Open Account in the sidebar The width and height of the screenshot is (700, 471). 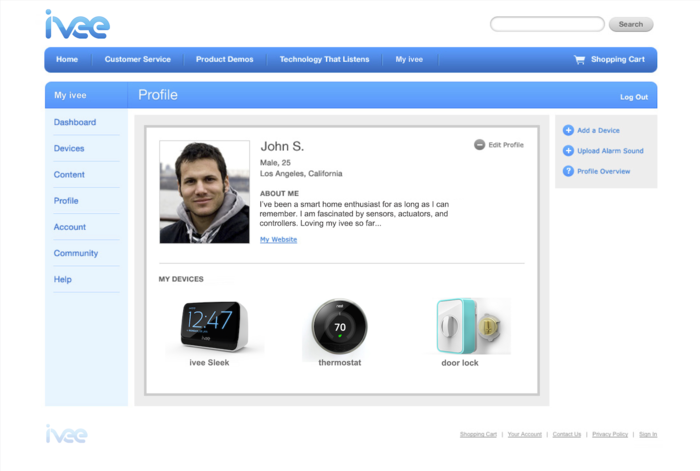pyautogui.click(x=70, y=227)
